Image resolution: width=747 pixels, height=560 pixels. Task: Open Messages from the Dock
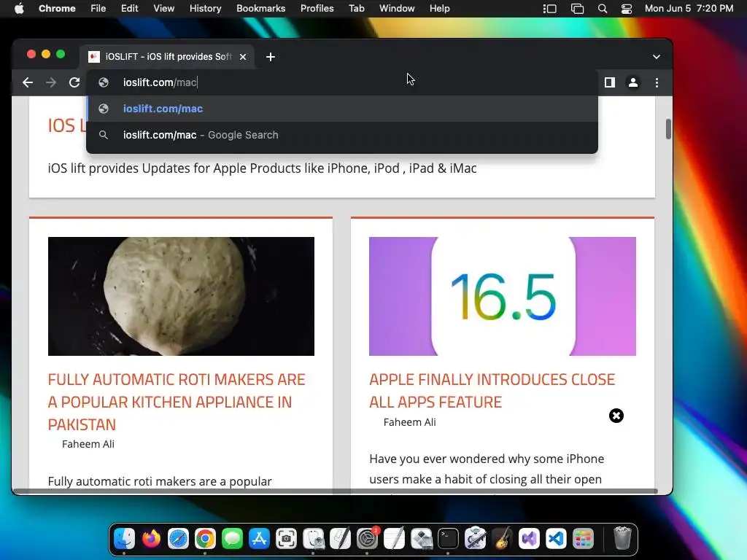232,539
